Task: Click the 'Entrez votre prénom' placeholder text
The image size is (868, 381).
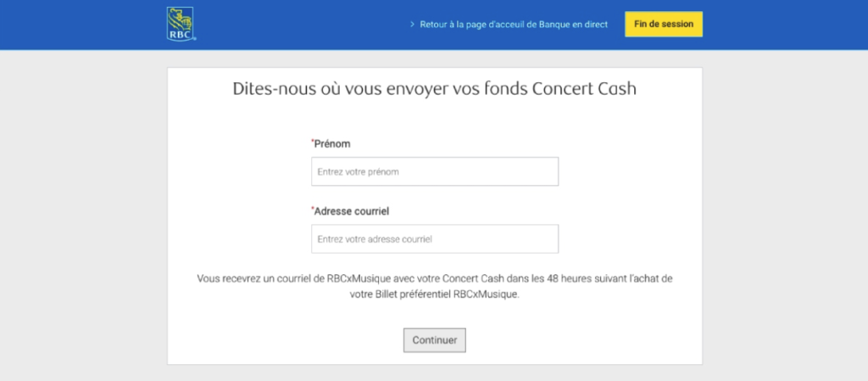Action: coord(358,172)
